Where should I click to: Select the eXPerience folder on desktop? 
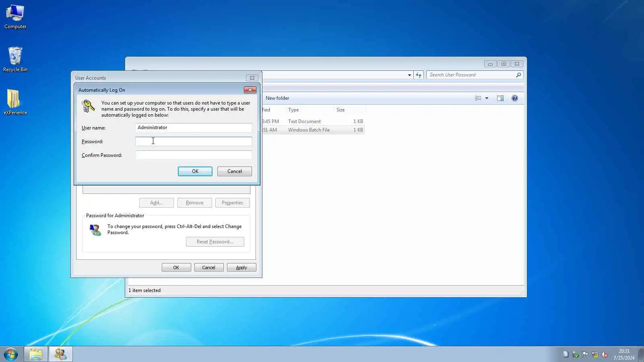pos(15,102)
